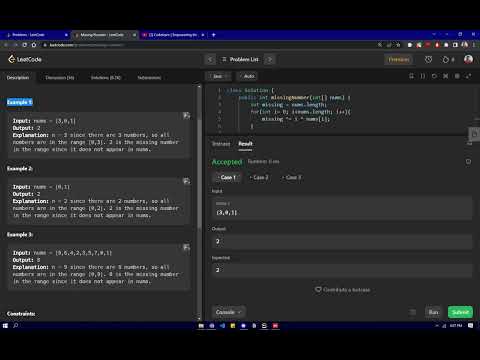Go to the previous problem arrow
The image size is (480, 360).
point(210,59)
